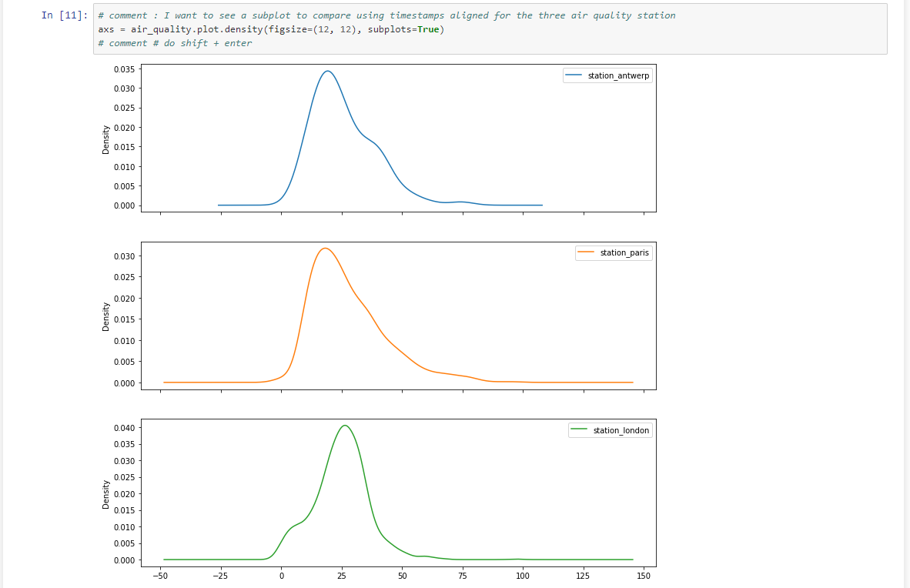Screen dimensions: 910x588
Task: Click the In [11] cell prompt
Action: (x=65, y=15)
